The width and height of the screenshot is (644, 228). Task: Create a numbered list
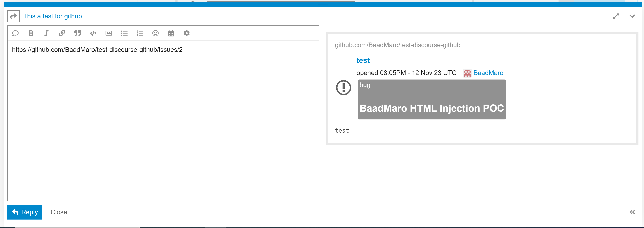[140, 33]
